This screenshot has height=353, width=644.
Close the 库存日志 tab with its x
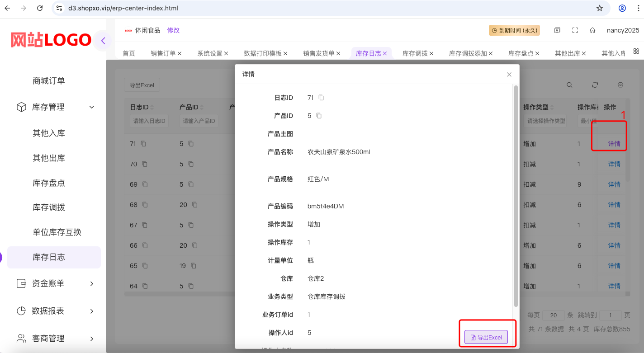tap(385, 53)
